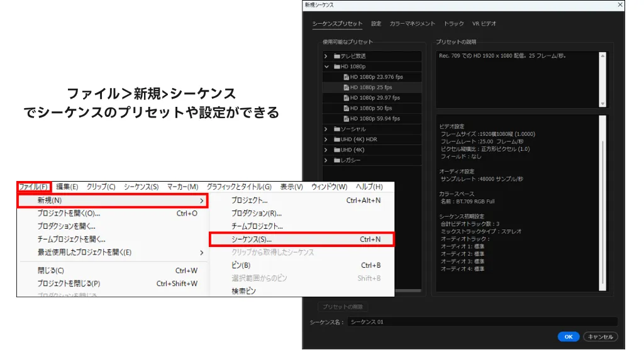This screenshot has height=362, width=644.
Task: Choose プロジェクトを閉じる(P) menu entry
Action: (113, 283)
